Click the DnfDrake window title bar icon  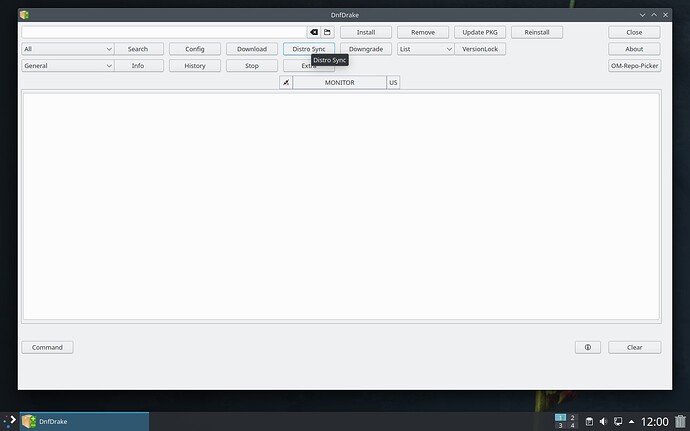tap(24, 15)
